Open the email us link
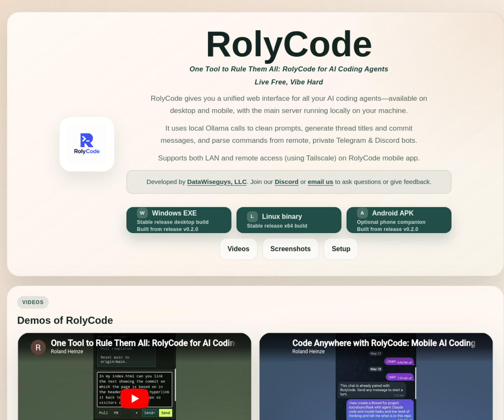The image size is (504, 420). coord(320,182)
